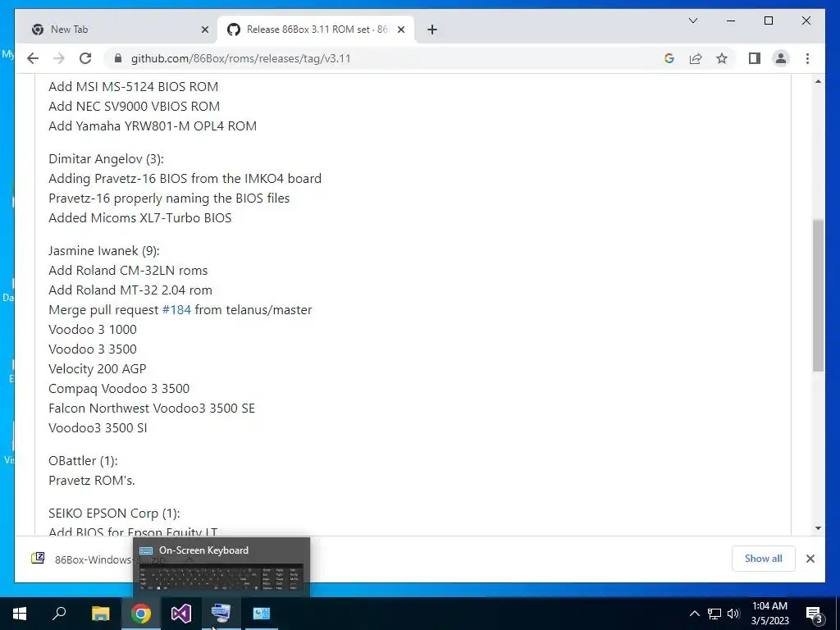The height and width of the screenshot is (630, 840).
Task: Open Visual Studio from taskbar
Action: tap(181, 614)
